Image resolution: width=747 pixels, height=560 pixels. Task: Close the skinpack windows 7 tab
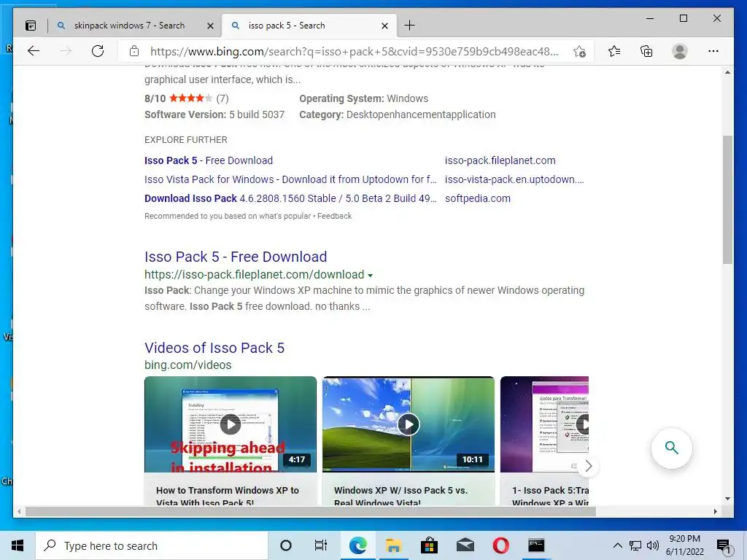tap(210, 26)
